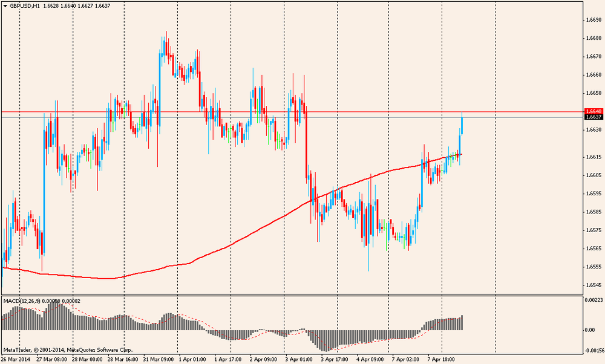This screenshot has height=364, width=605.
Task: Select the black 1.6637 current price tag
Action: 594,117
